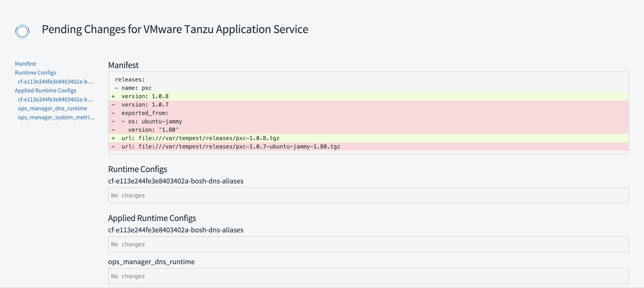Click the '- name: pxc' diff line
Screen dimensions: 644x288
[x=369, y=88]
